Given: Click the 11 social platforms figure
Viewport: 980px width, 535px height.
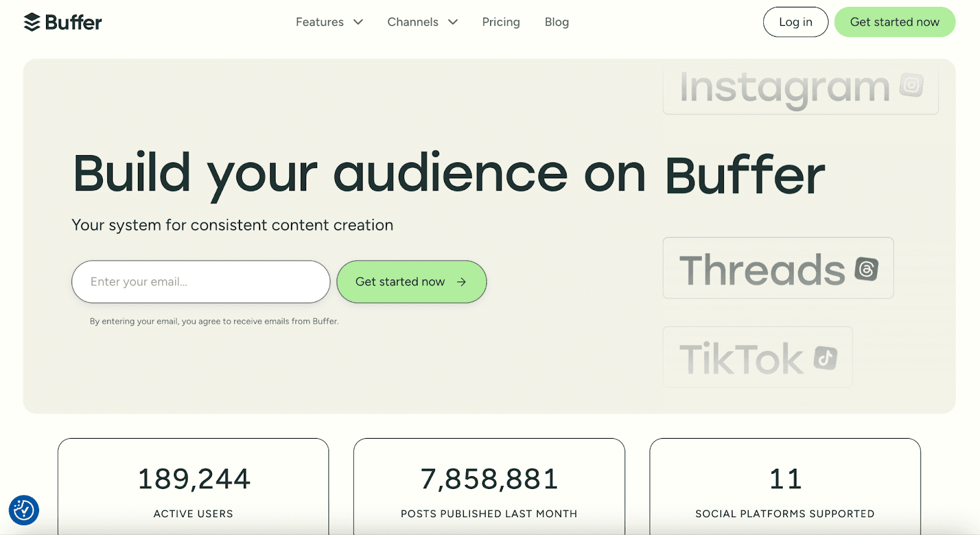Looking at the screenshot, I should tap(785, 479).
